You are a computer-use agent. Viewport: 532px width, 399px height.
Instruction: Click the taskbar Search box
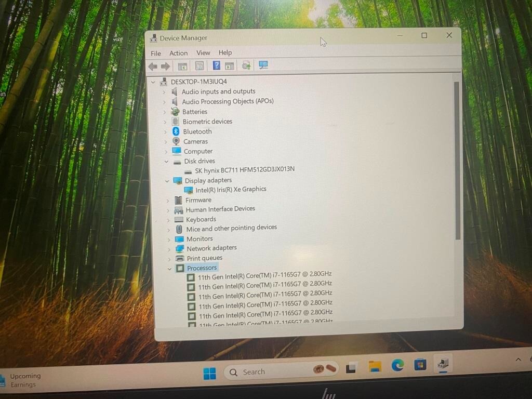[282, 371]
